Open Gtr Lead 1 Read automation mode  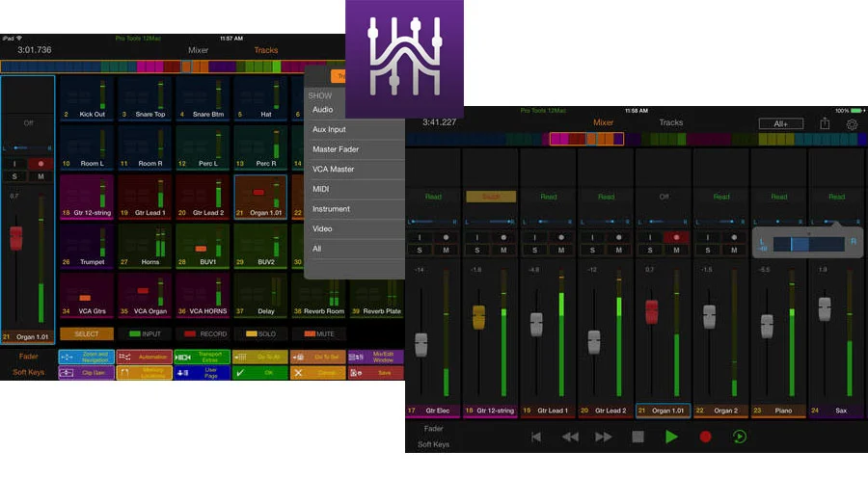click(549, 197)
